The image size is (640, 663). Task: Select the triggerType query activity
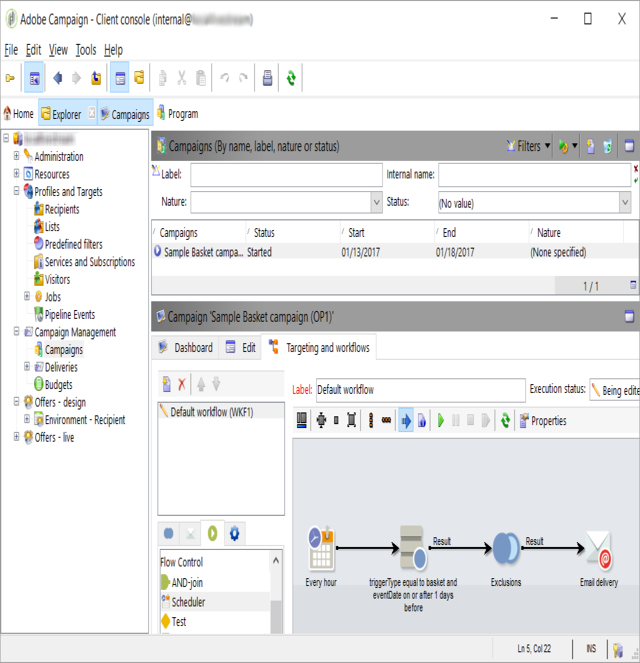(413, 548)
